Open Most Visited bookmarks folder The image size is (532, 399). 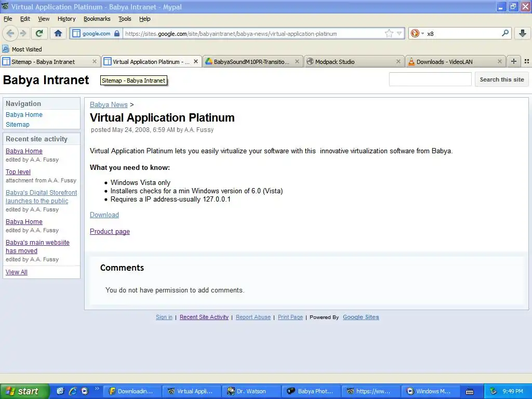[x=22, y=49]
